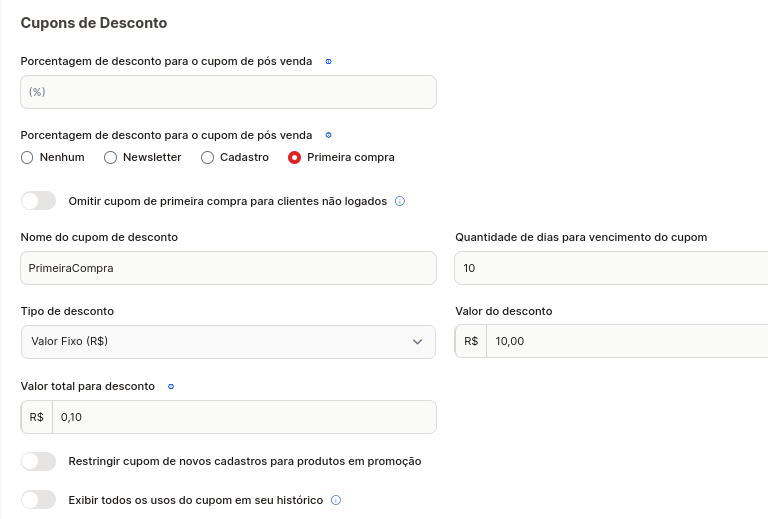Toggle Exibir todos os usos do cupom switch

tap(39, 500)
